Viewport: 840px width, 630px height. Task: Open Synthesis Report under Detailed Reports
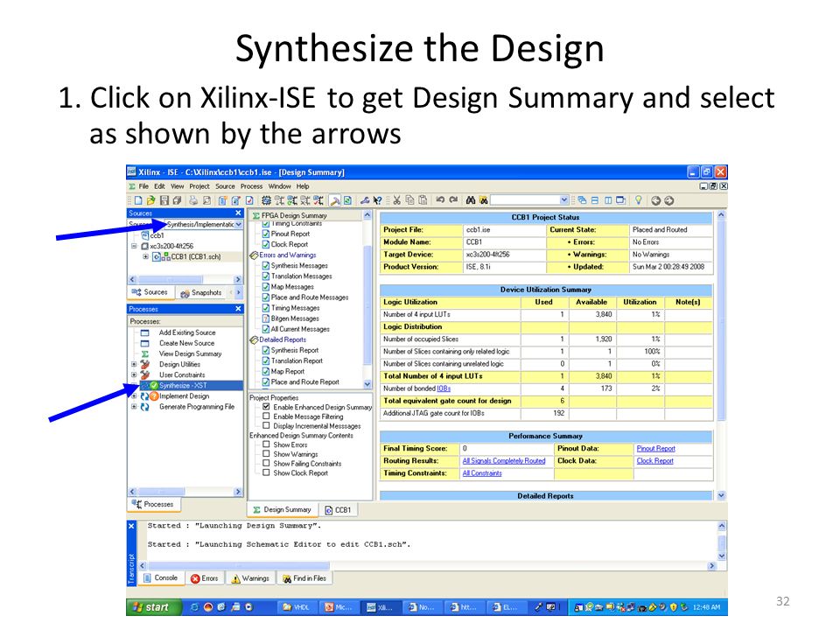point(294,350)
